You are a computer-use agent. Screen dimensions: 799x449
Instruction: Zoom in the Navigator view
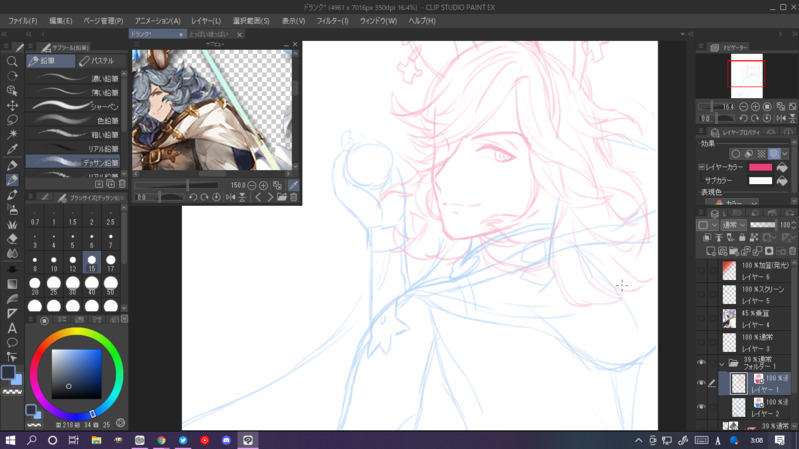[755, 107]
